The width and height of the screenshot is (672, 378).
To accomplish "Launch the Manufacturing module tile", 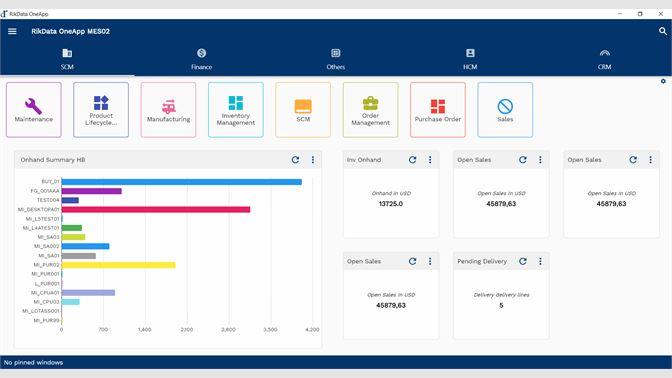I will [168, 110].
